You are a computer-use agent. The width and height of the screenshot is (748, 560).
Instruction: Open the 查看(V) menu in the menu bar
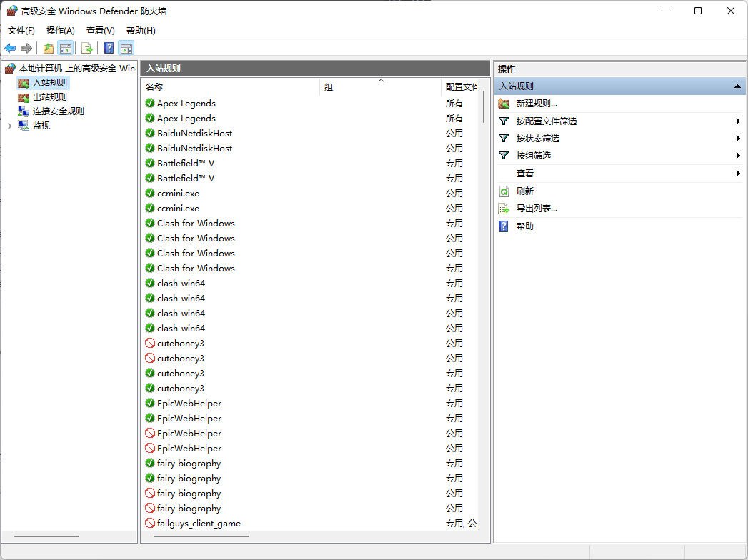click(101, 31)
